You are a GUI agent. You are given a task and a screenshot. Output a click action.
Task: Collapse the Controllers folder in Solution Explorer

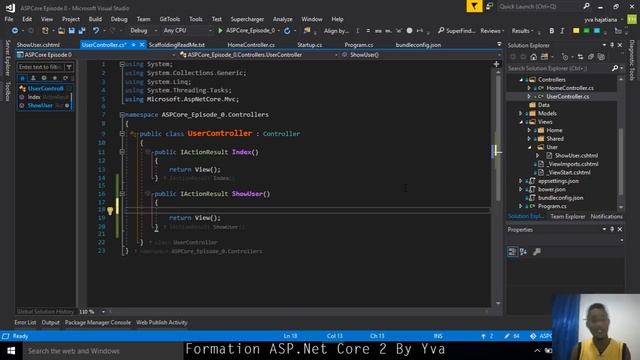click(x=521, y=80)
